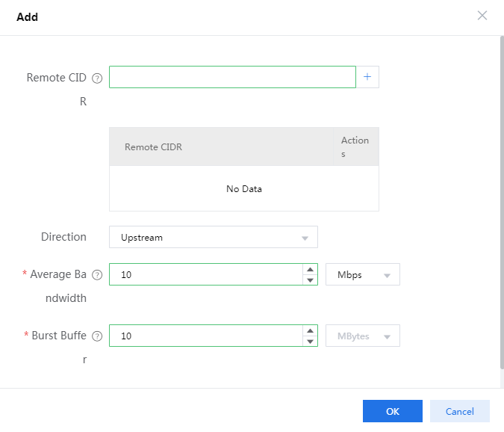Click inside the Average Bandwidth value field
This screenshot has width=504, height=432.
pos(205,275)
